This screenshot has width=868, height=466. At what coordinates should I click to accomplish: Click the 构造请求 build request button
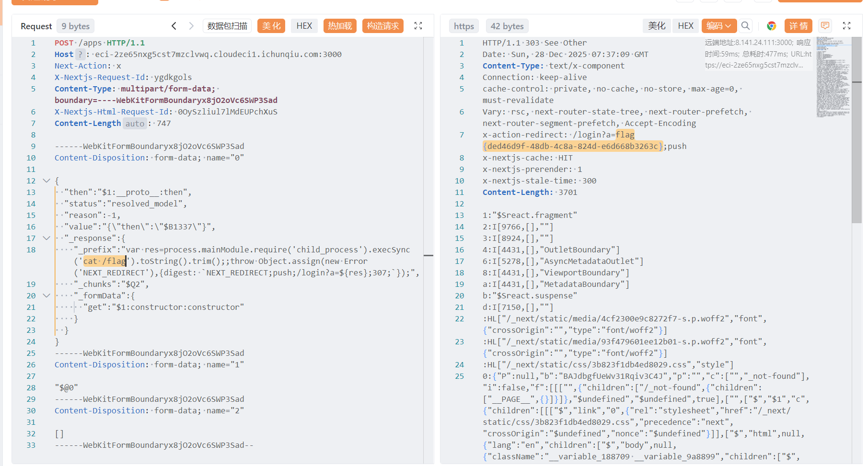(382, 26)
